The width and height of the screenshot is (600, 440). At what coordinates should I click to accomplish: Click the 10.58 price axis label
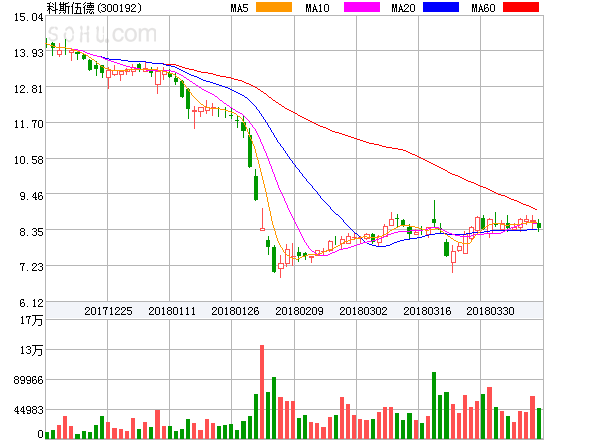pyautogui.click(x=29, y=160)
